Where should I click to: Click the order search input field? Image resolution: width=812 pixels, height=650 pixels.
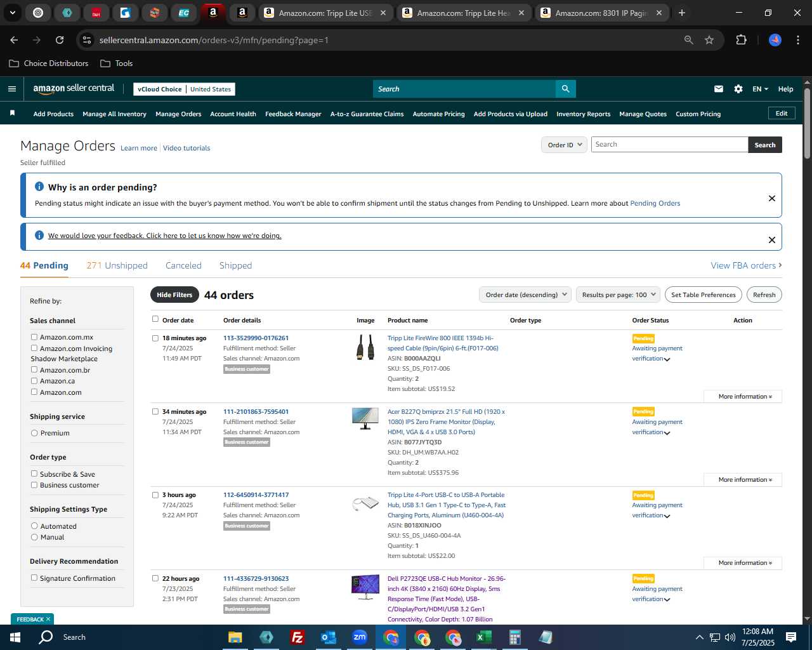point(669,145)
